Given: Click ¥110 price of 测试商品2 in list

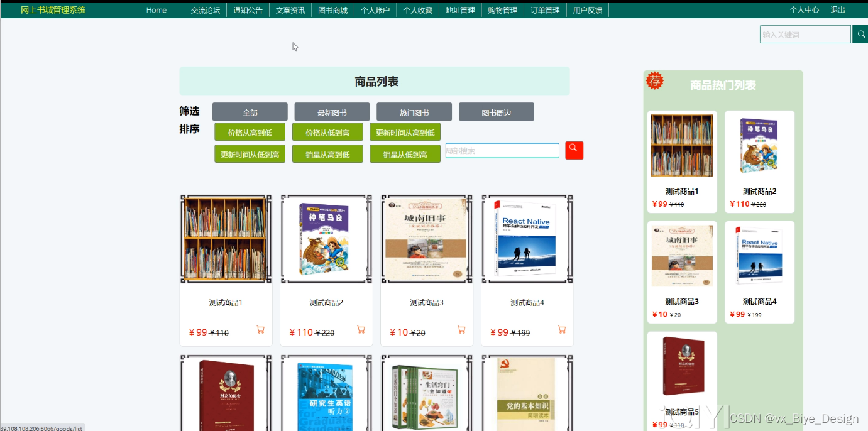Looking at the screenshot, I should click(x=301, y=332).
